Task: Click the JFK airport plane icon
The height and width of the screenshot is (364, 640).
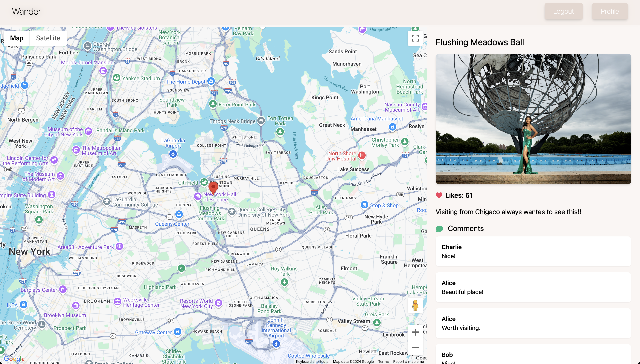Action: click(276, 344)
